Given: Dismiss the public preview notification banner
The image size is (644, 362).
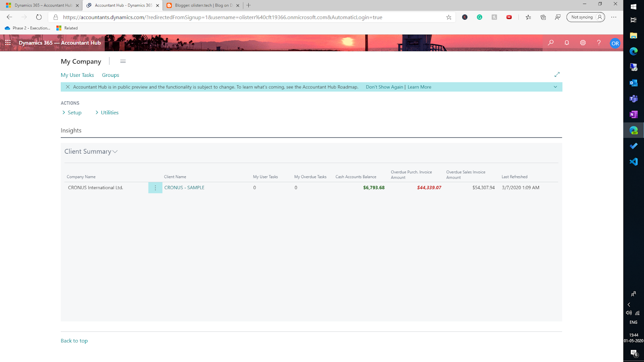Looking at the screenshot, I should [68, 87].
